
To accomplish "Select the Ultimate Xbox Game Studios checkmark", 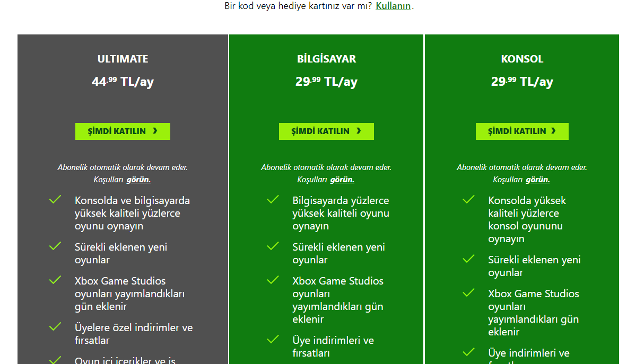I will [55, 280].
